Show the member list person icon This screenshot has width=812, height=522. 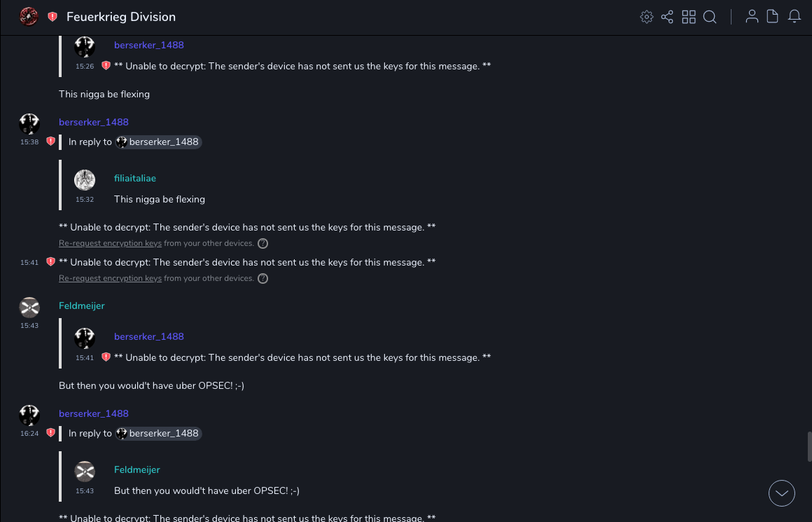coord(752,17)
